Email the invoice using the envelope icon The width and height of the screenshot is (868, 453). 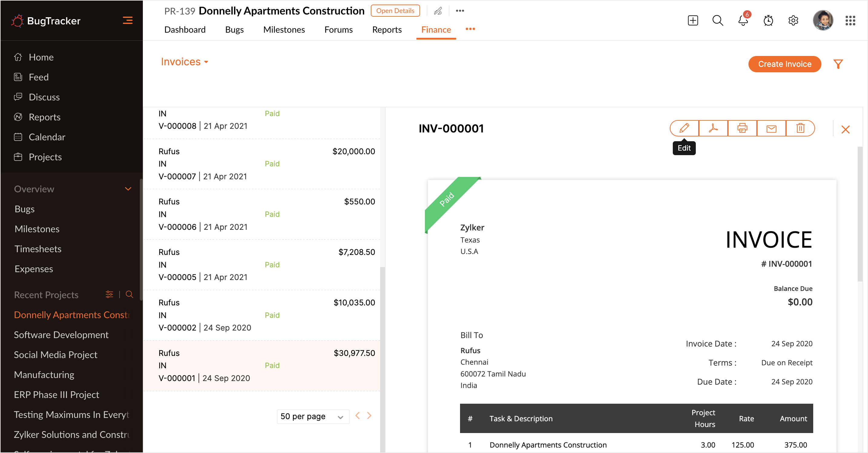[x=771, y=128]
